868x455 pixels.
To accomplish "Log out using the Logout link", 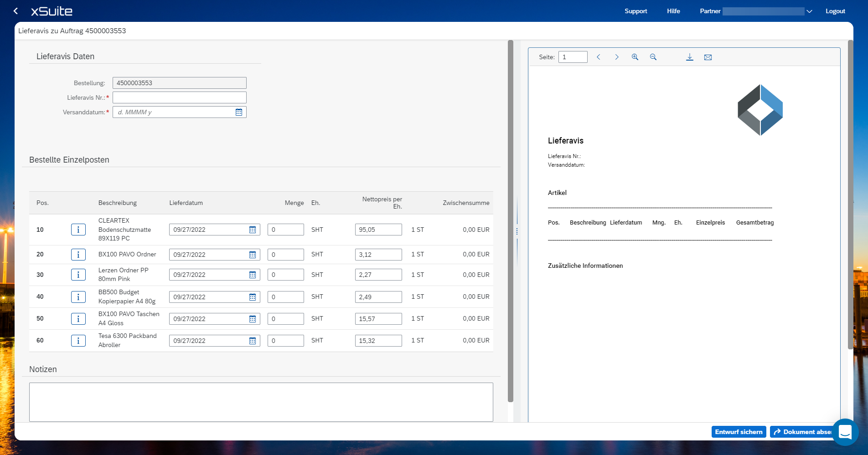I will (835, 11).
